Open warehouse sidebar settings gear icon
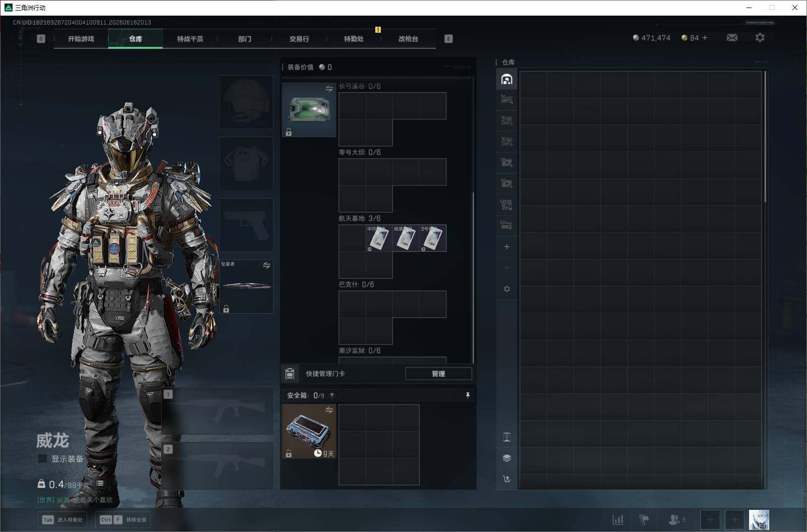807x532 pixels. pos(507,289)
